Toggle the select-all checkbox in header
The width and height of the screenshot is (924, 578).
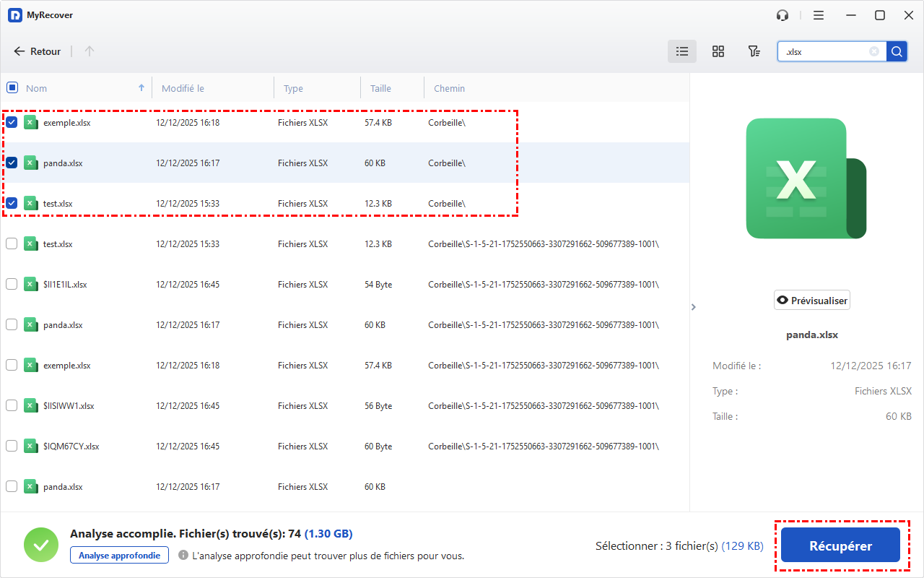12,88
